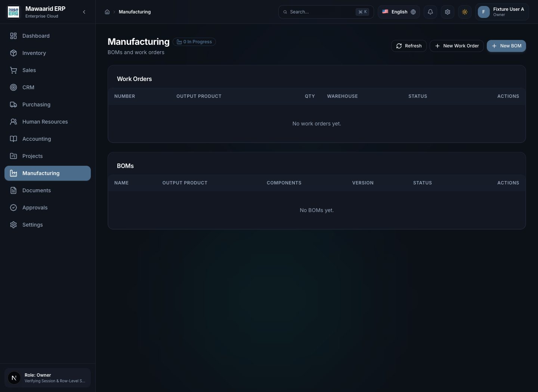
Task: Click ACTIONS header in BOMs table
Action: (508, 183)
